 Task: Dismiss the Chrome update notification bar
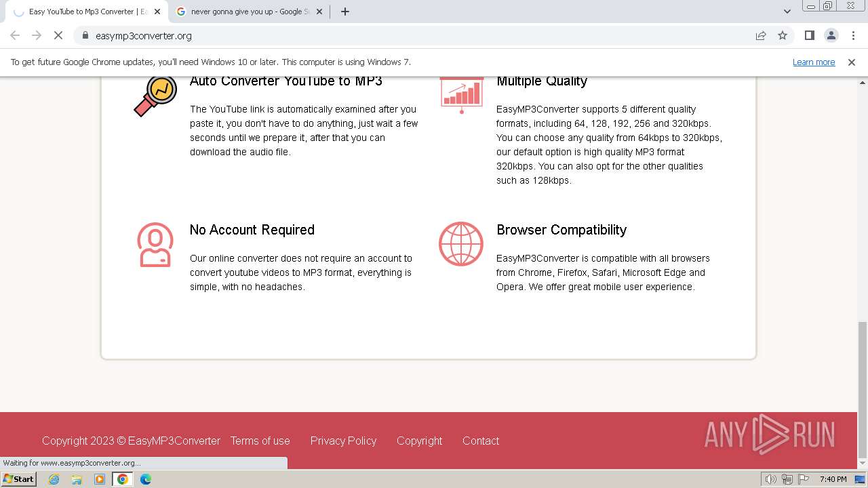(x=852, y=62)
